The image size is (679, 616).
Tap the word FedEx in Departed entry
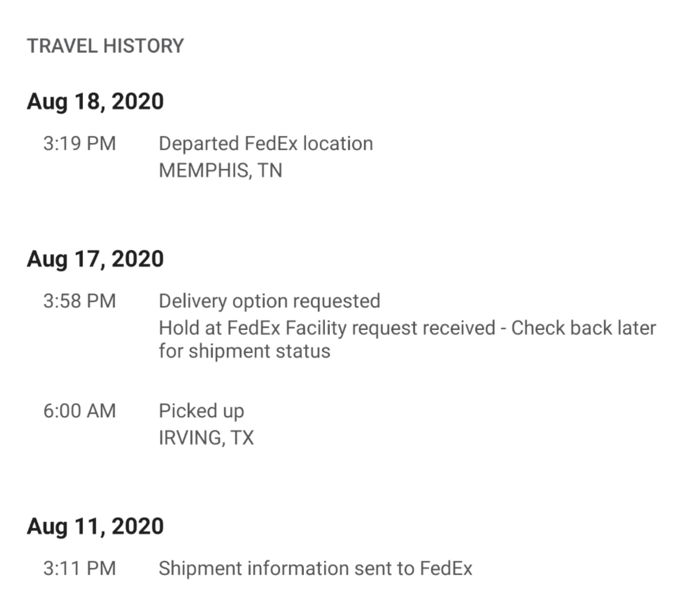pyautogui.click(x=271, y=143)
